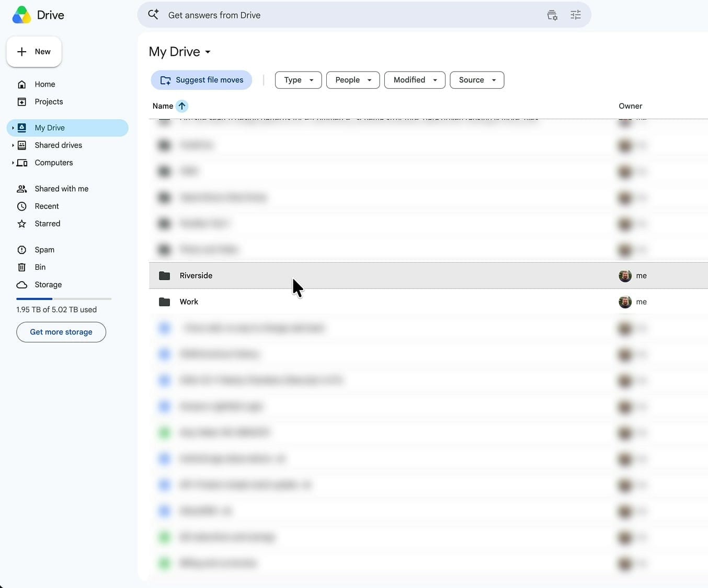
Task: Click the Spam warning icon
Action: coord(22,250)
